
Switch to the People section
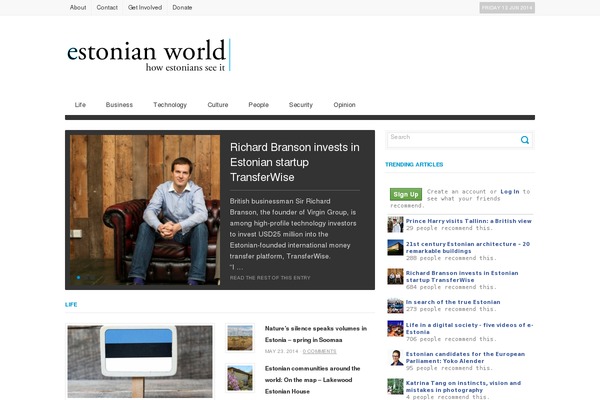pyautogui.click(x=259, y=104)
